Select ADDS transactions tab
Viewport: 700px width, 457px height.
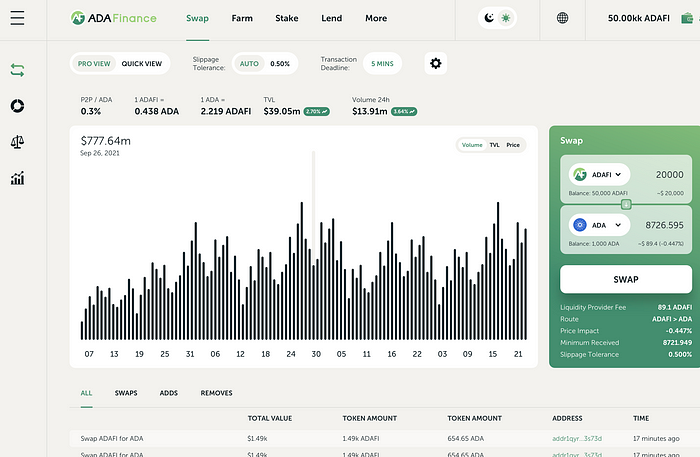[169, 393]
